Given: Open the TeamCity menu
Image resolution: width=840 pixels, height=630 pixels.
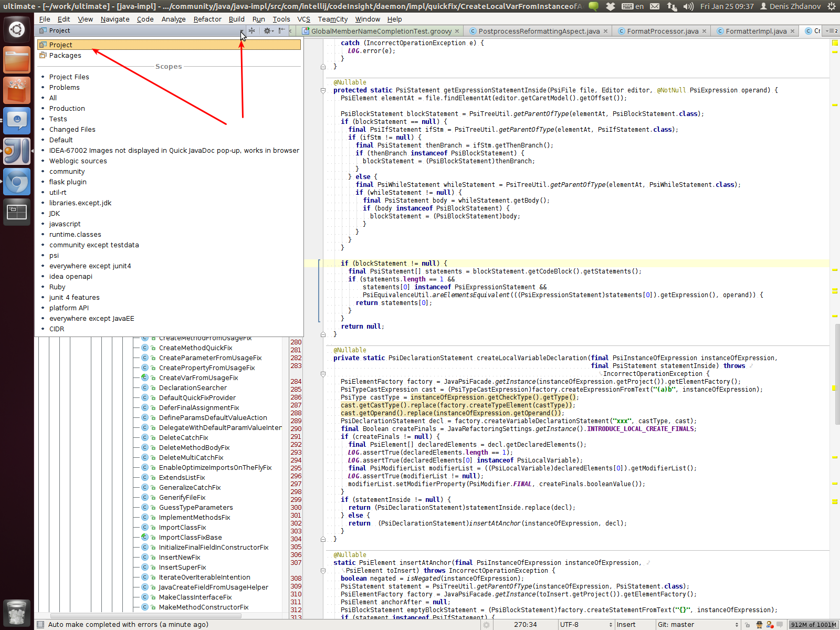Looking at the screenshot, I should (332, 19).
